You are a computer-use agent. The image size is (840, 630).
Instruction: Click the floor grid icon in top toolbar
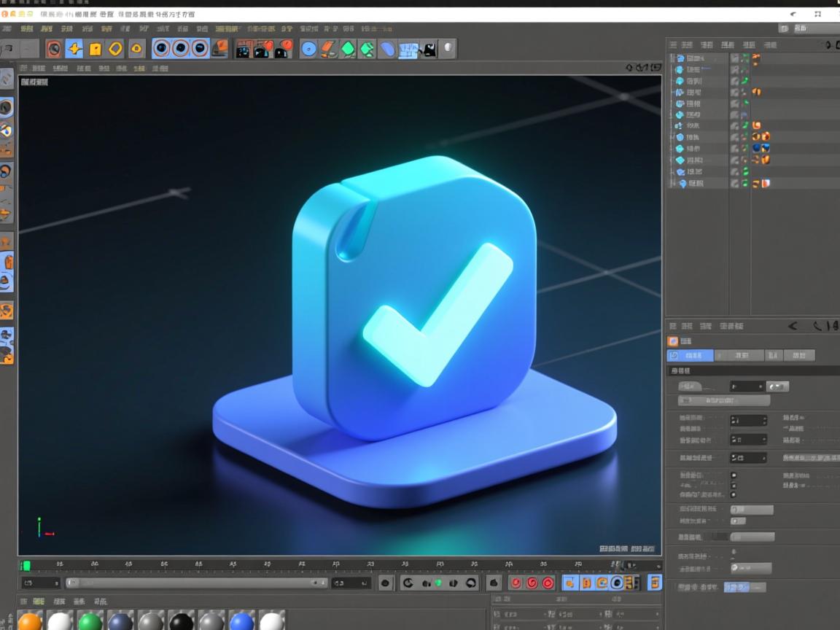(408, 49)
